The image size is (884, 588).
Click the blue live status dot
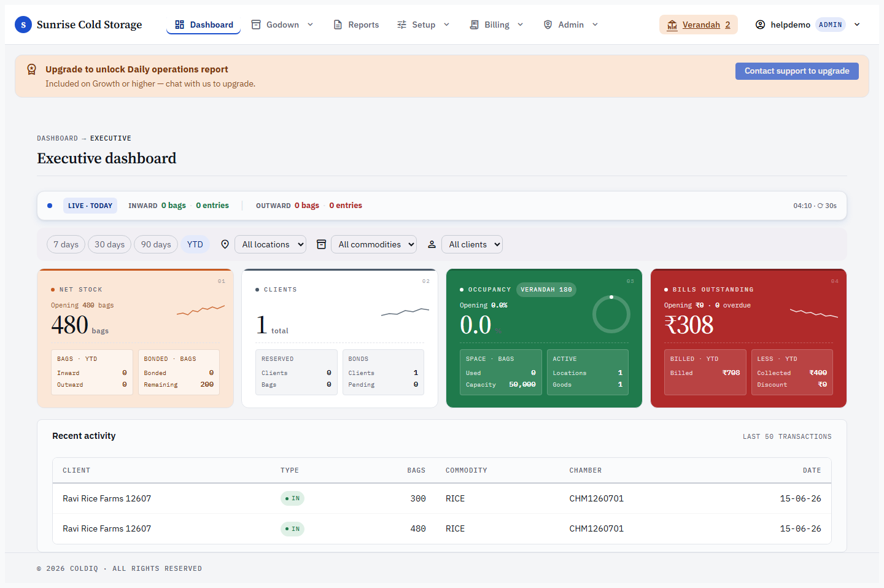tap(50, 206)
